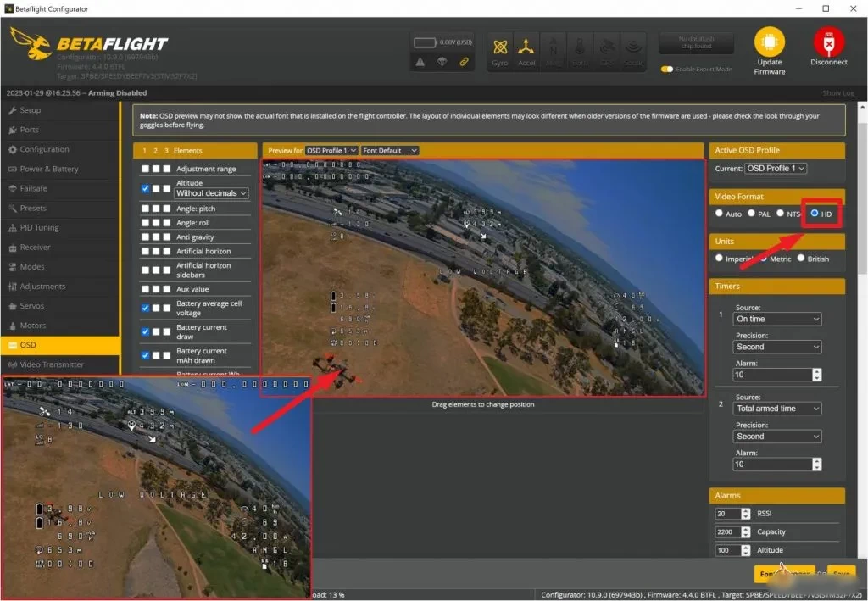Select British units radio button

(x=800, y=258)
